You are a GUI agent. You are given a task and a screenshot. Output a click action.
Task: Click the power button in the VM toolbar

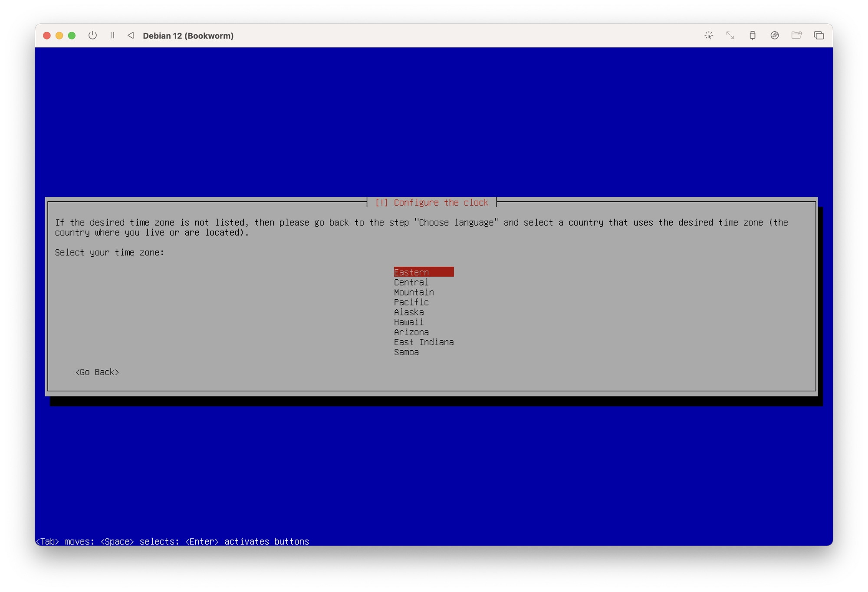pyautogui.click(x=93, y=36)
